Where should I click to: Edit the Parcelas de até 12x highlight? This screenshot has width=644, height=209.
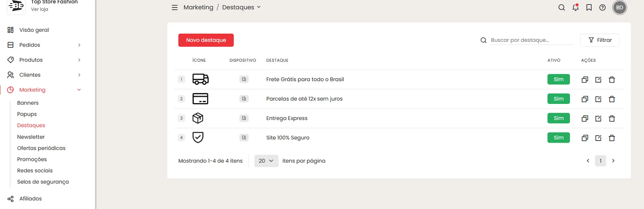(599, 99)
